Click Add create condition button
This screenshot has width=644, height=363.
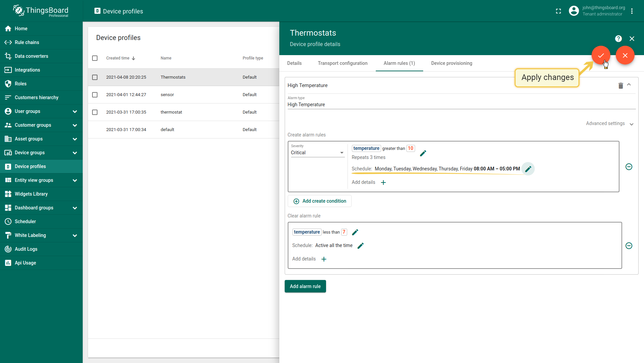point(320,201)
